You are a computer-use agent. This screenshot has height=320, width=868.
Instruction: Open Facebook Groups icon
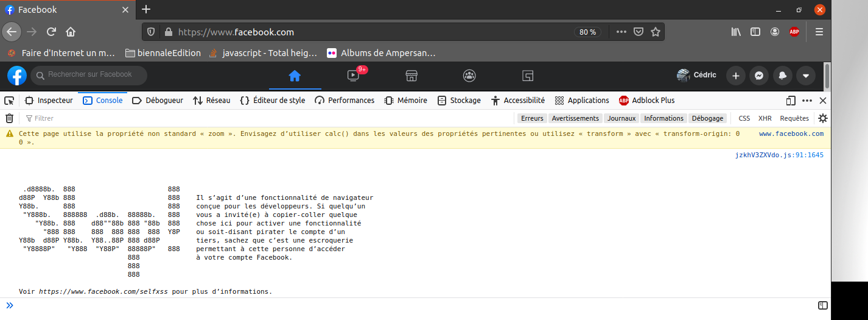[x=469, y=76]
